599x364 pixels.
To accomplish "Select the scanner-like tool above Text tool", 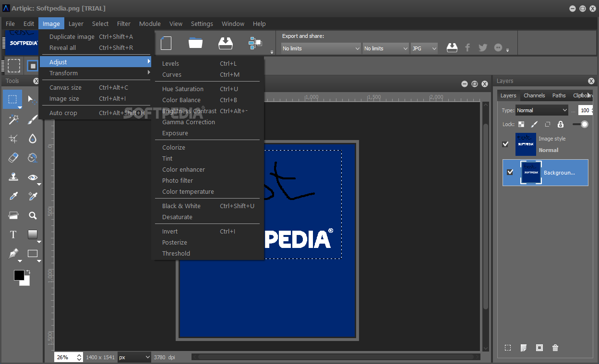I will pos(13,215).
